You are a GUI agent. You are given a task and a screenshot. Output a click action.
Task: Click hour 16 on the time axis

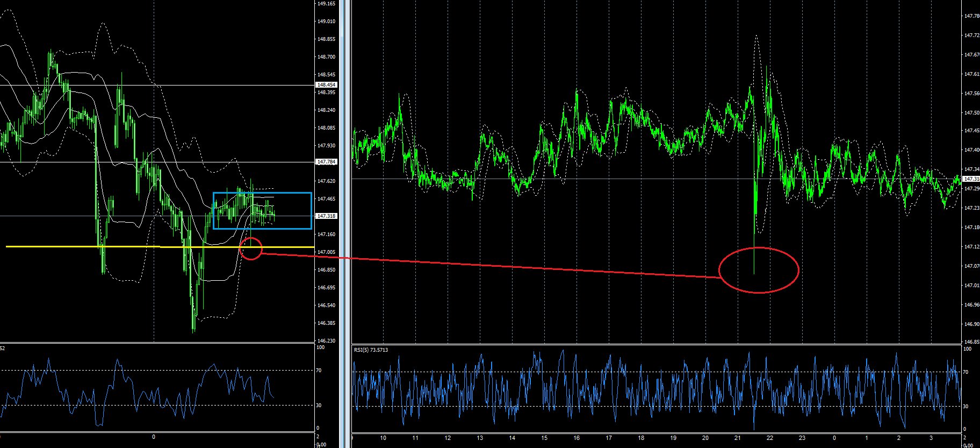pos(577,438)
